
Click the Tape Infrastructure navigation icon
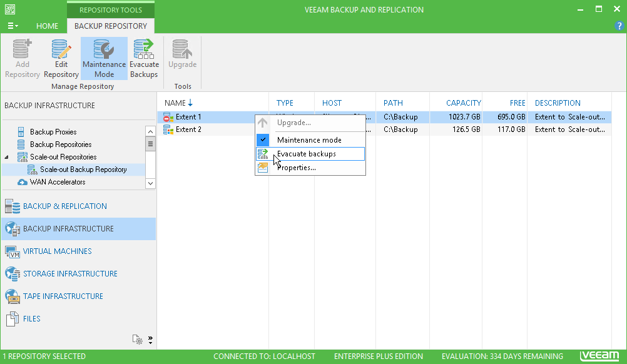tap(13, 296)
